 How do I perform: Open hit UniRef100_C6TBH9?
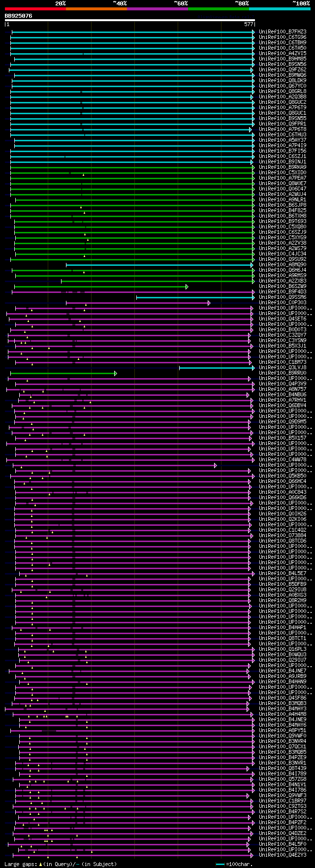pyautogui.click(x=283, y=43)
